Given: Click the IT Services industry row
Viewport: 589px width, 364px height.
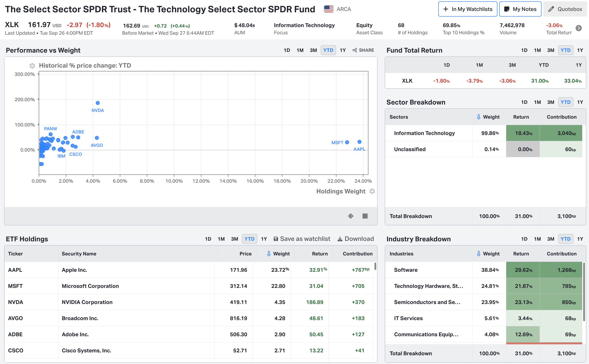Looking at the screenshot, I should [484, 318].
